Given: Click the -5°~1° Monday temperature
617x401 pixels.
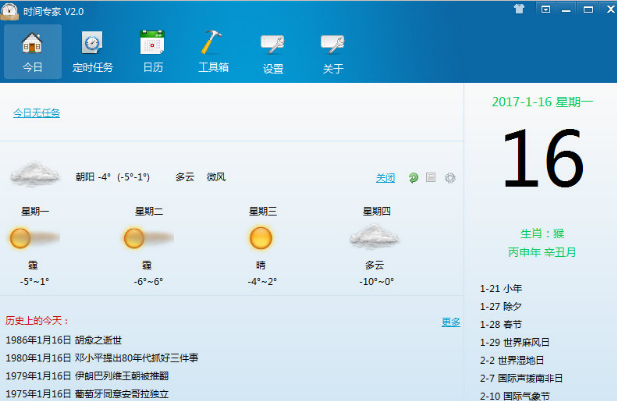Looking at the screenshot, I should (35, 282).
